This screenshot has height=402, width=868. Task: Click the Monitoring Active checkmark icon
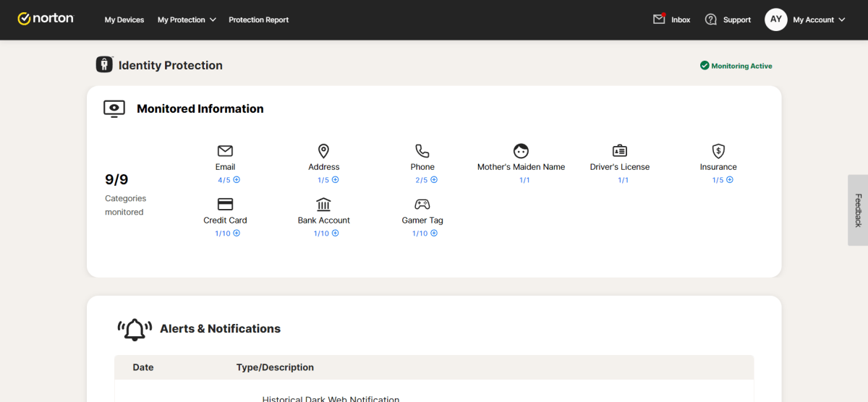(x=705, y=66)
